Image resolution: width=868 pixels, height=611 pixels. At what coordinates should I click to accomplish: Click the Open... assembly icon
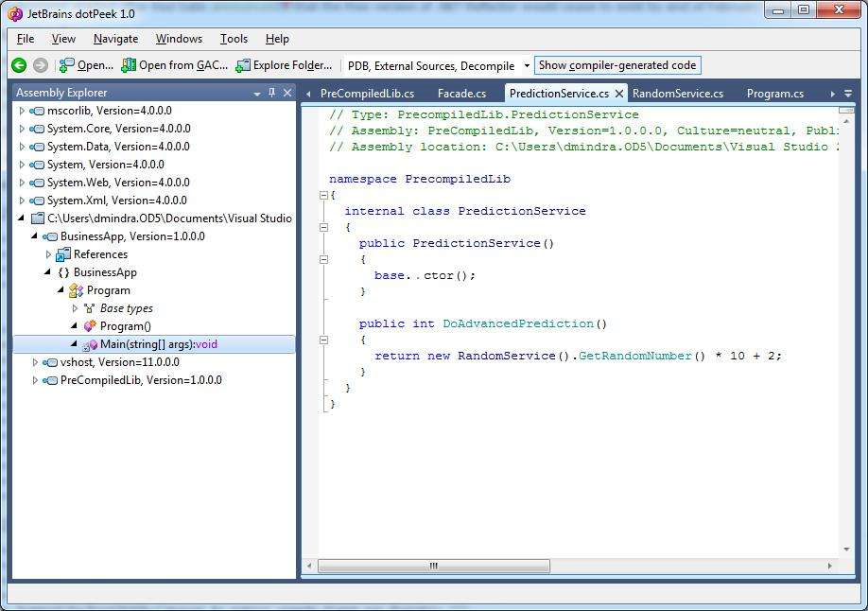point(66,65)
